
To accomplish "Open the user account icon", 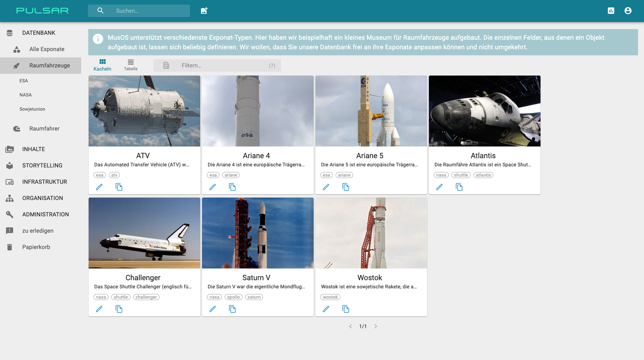I will (x=628, y=11).
